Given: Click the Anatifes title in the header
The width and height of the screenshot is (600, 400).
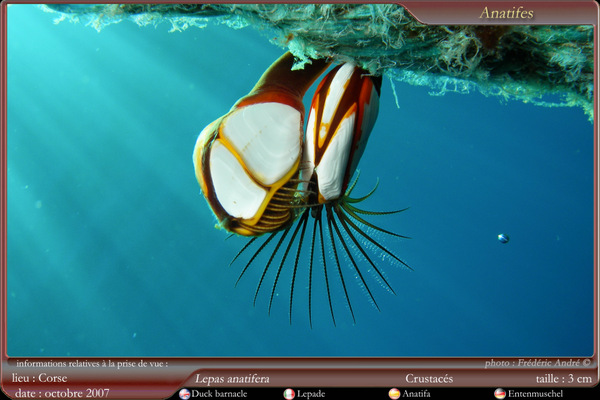Looking at the screenshot, I should [506, 13].
